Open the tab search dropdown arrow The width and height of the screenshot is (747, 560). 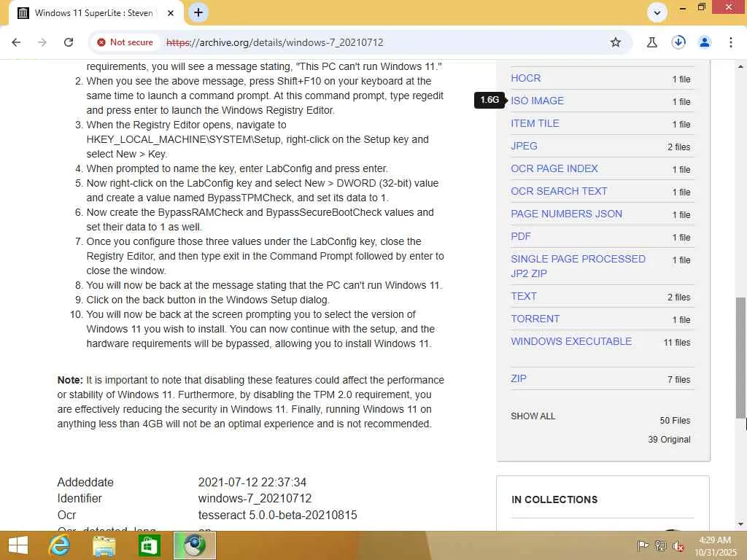pos(657,13)
